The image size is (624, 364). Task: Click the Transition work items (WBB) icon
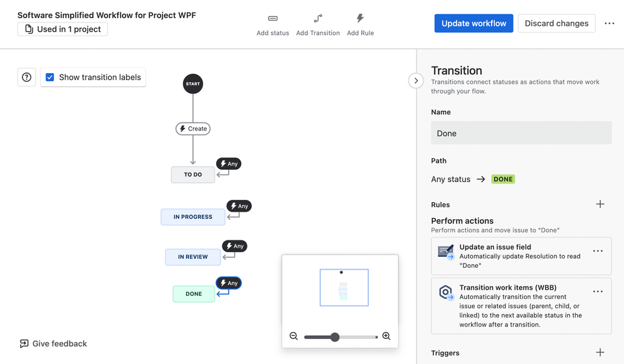point(446,292)
